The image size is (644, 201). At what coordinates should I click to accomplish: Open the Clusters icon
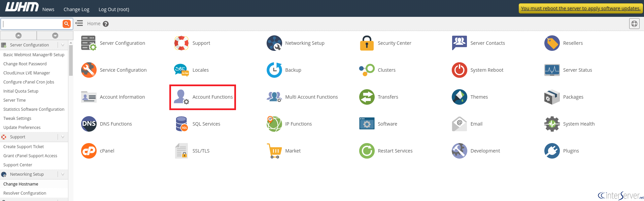(367, 70)
